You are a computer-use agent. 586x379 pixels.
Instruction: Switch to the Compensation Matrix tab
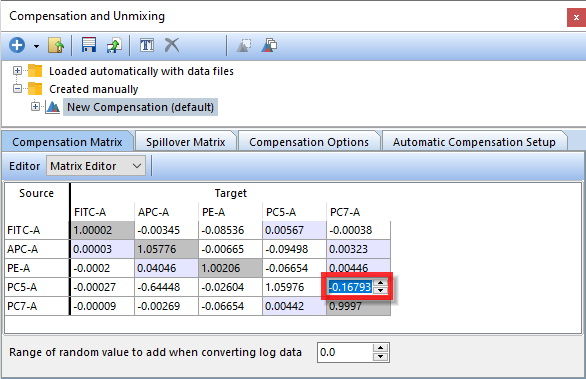click(x=67, y=142)
